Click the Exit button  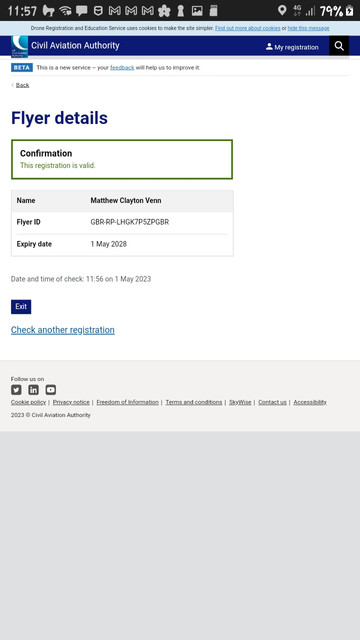click(x=21, y=307)
